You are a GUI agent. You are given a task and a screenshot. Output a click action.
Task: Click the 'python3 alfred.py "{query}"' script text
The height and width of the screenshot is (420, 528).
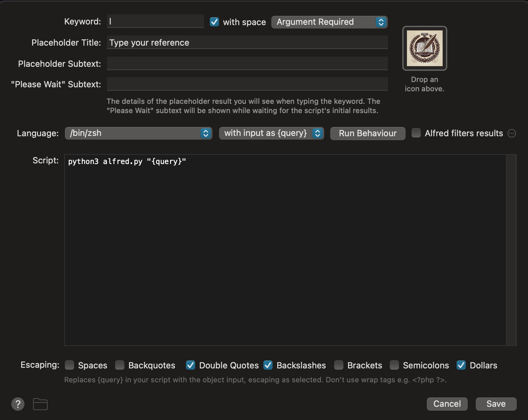tap(127, 161)
